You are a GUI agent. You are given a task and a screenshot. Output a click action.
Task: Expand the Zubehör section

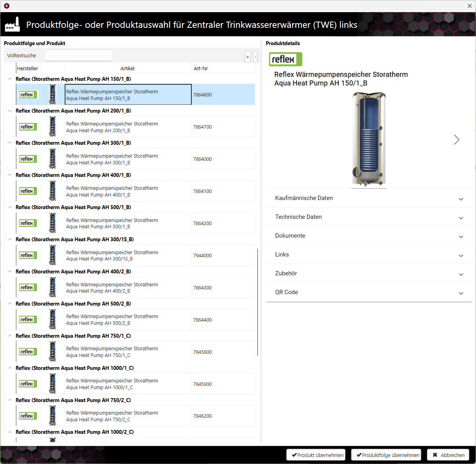369,273
